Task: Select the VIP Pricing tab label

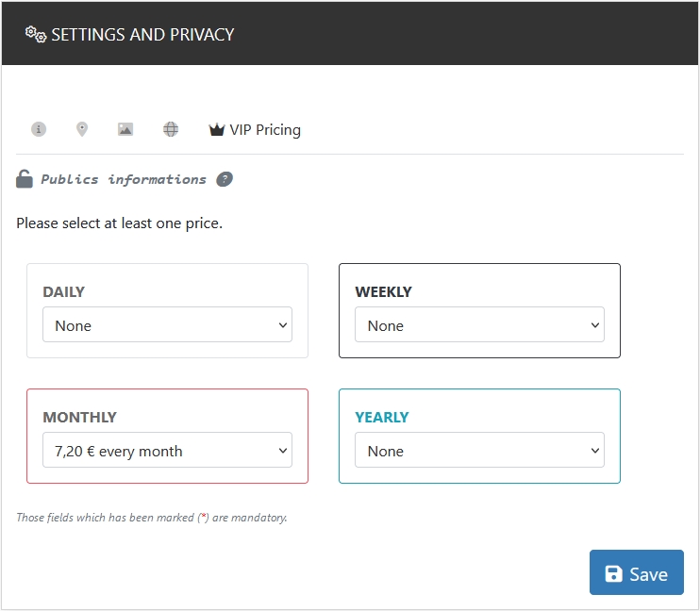Action: coord(265,130)
